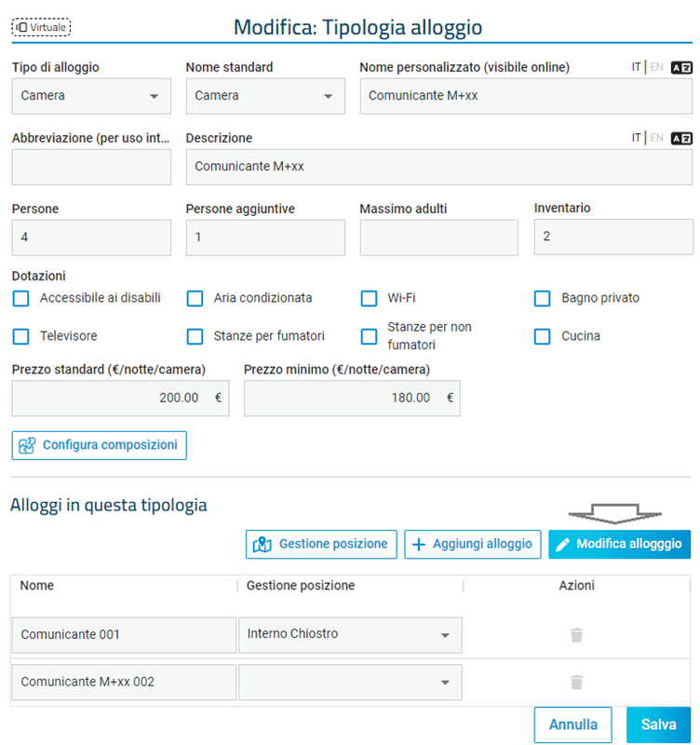
Task: Click the Aggiungi alloggio button
Action: click(473, 544)
